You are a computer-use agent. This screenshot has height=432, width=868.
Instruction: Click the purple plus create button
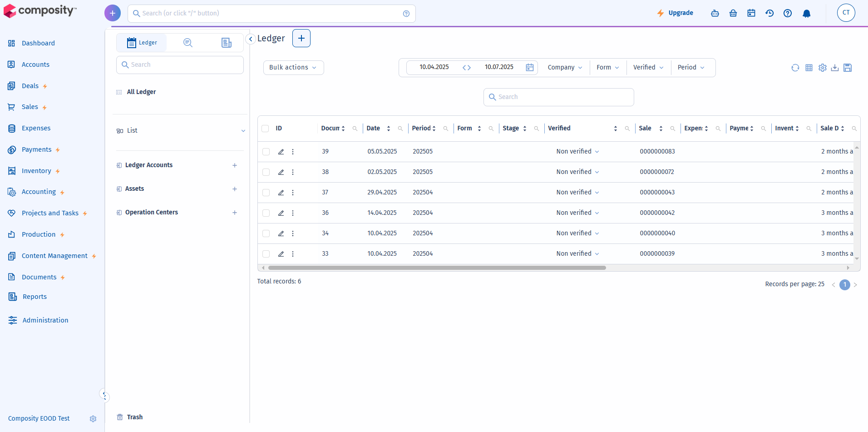tap(113, 13)
